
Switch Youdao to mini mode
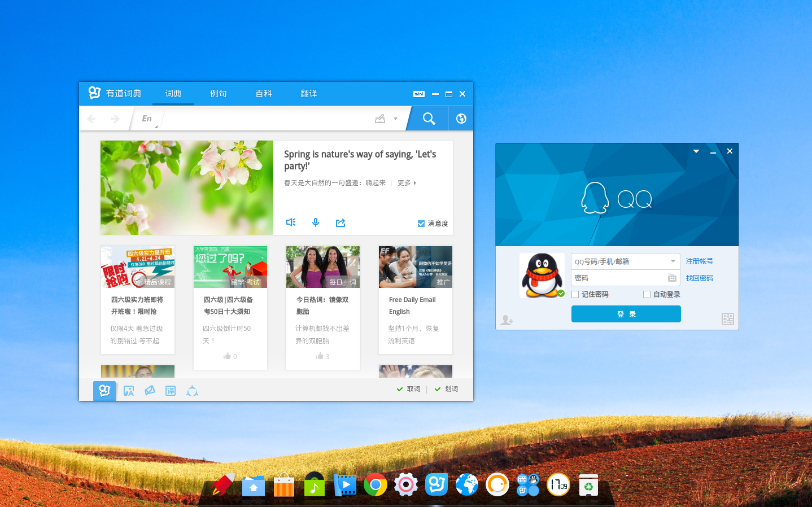click(419, 94)
